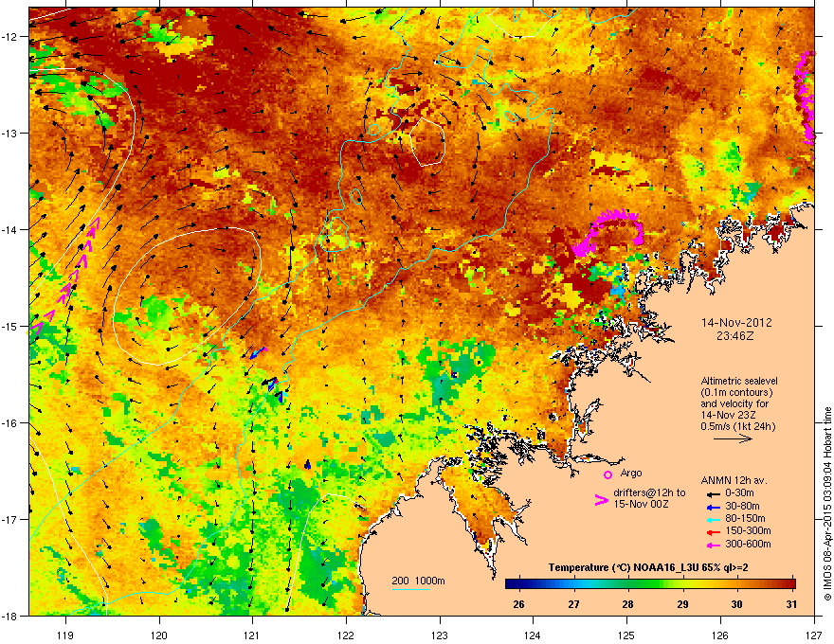This screenshot has width=834, height=644.
Task: Click the blue ANMN current arrow near 121E 15.3S
Action: point(258,353)
